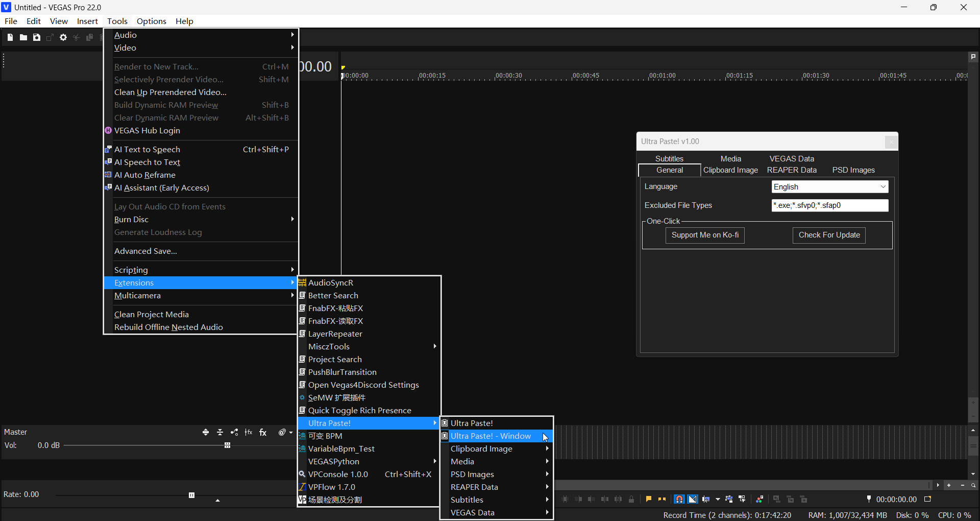
Task: Expand the snapping options dropdown arrow
Action: pyautogui.click(x=718, y=499)
